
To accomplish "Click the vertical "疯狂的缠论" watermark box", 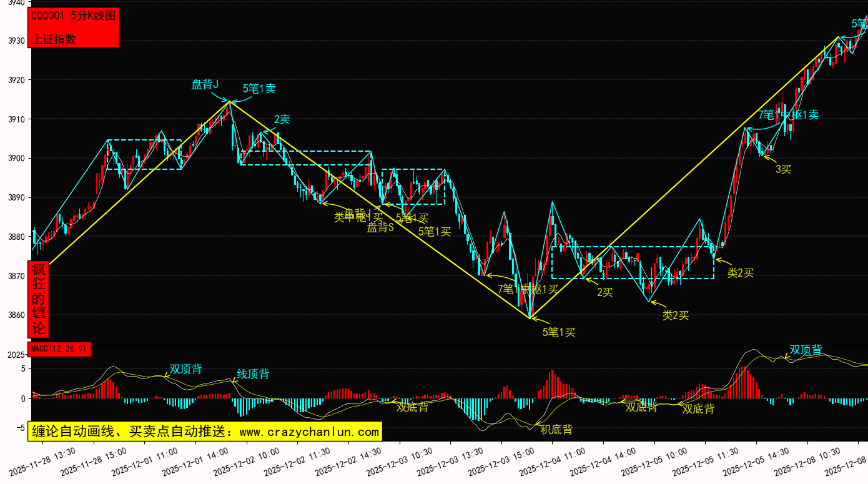I will (39, 299).
